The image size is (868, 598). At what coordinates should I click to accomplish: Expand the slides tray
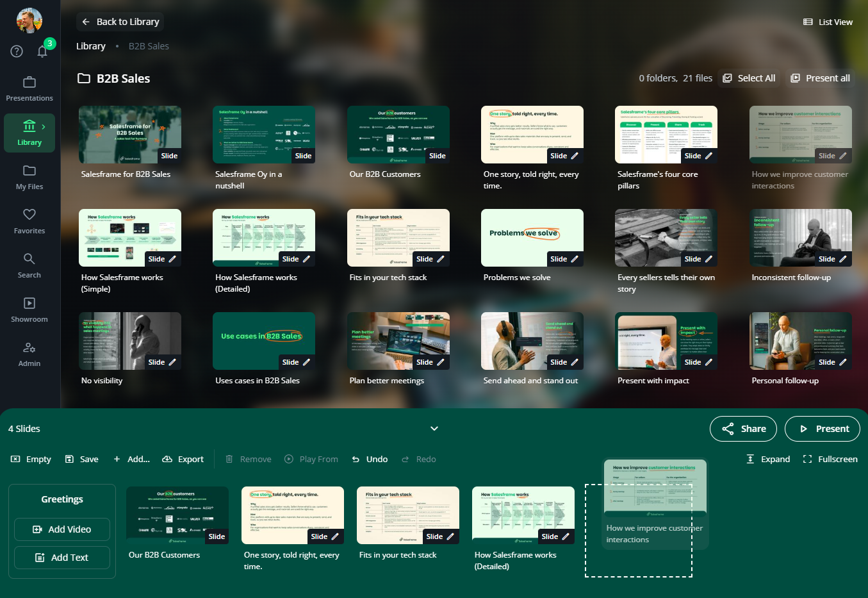(767, 459)
